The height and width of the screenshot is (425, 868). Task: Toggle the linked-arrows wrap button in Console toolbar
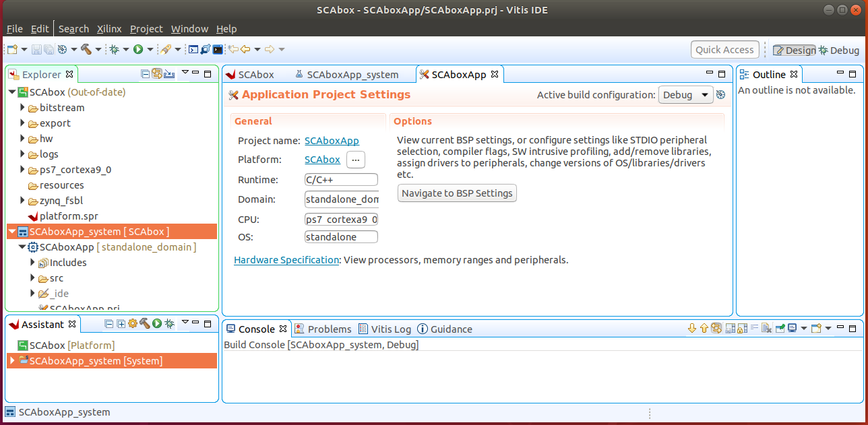click(716, 329)
